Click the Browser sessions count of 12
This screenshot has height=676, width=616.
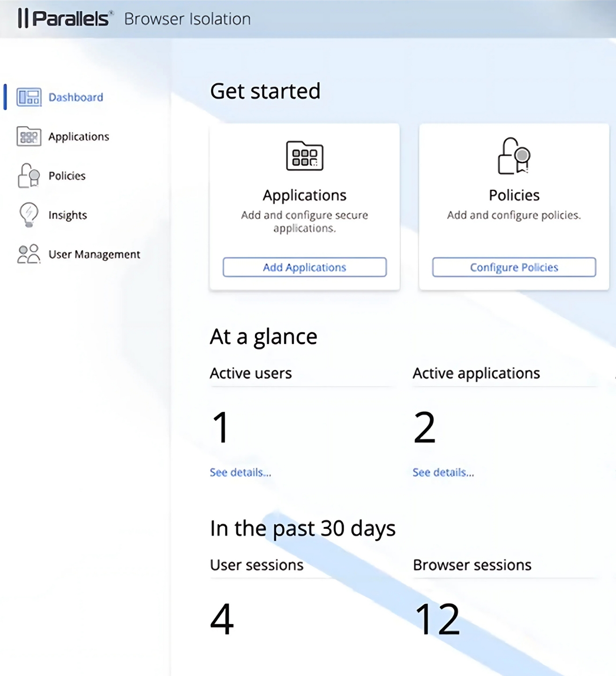437,619
